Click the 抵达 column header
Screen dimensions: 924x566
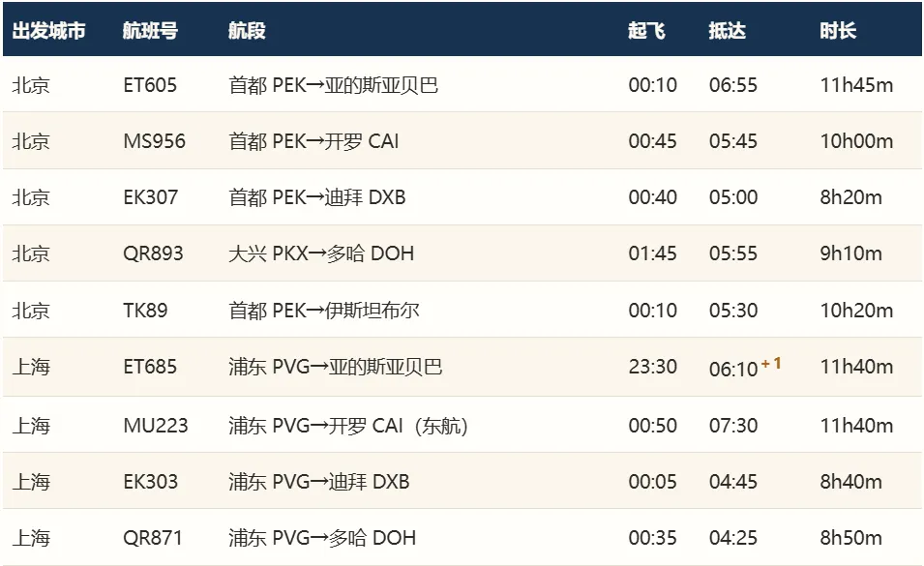(x=728, y=30)
